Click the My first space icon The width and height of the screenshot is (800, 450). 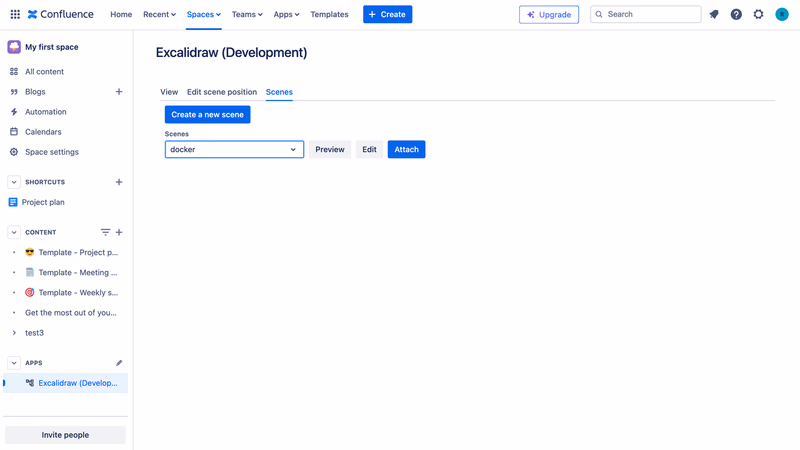(x=14, y=47)
